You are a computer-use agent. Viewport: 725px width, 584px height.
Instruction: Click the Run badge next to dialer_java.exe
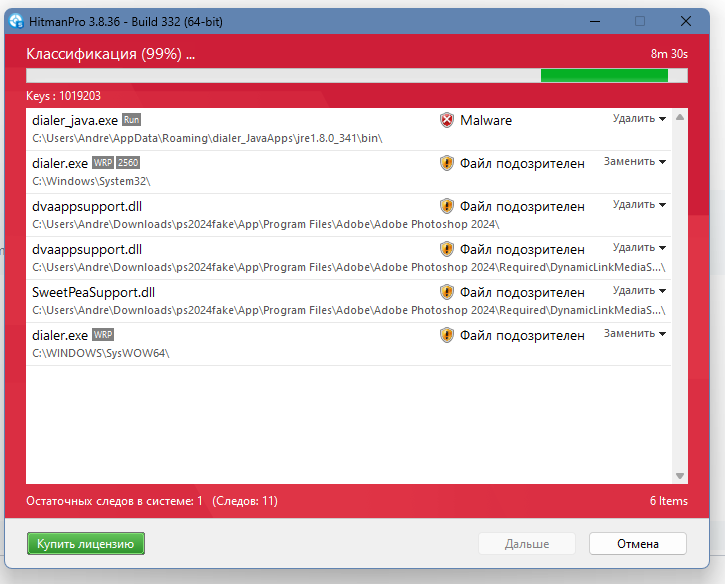pyautogui.click(x=131, y=120)
